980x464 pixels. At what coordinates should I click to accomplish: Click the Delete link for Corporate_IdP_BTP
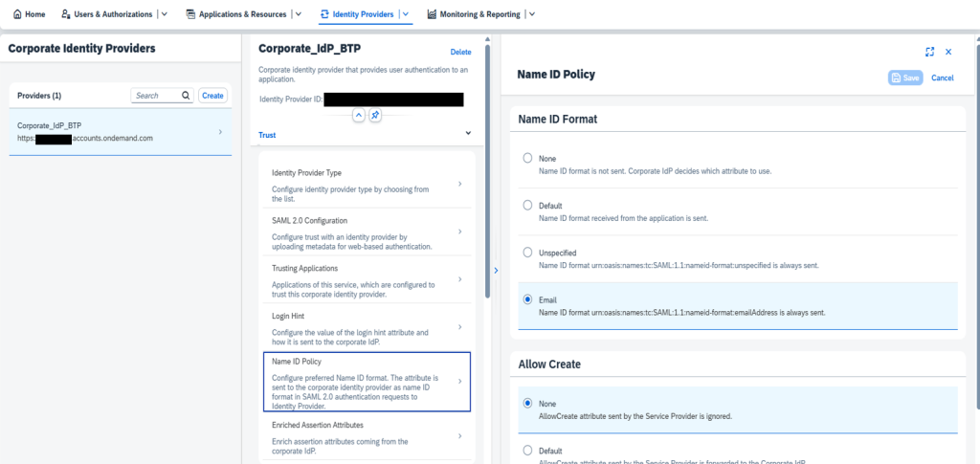pos(460,52)
